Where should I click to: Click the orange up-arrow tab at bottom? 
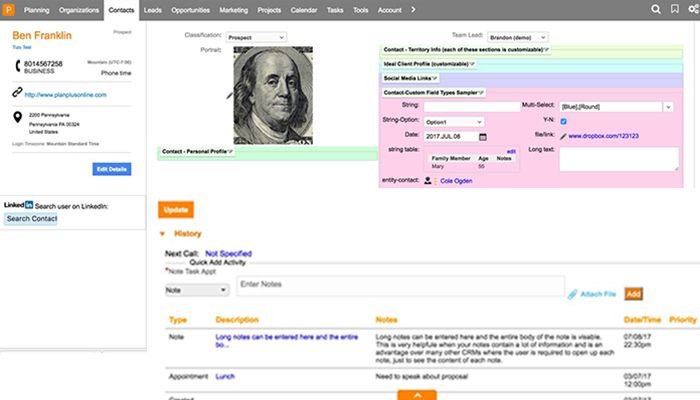point(417,395)
